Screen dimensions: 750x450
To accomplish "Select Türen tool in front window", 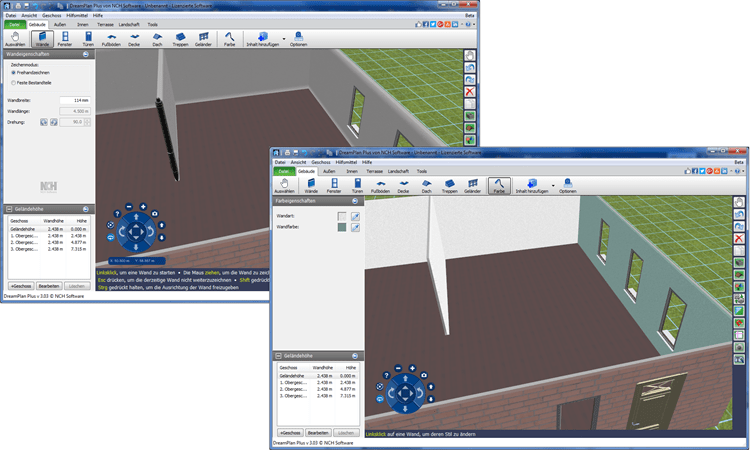I will (x=357, y=186).
